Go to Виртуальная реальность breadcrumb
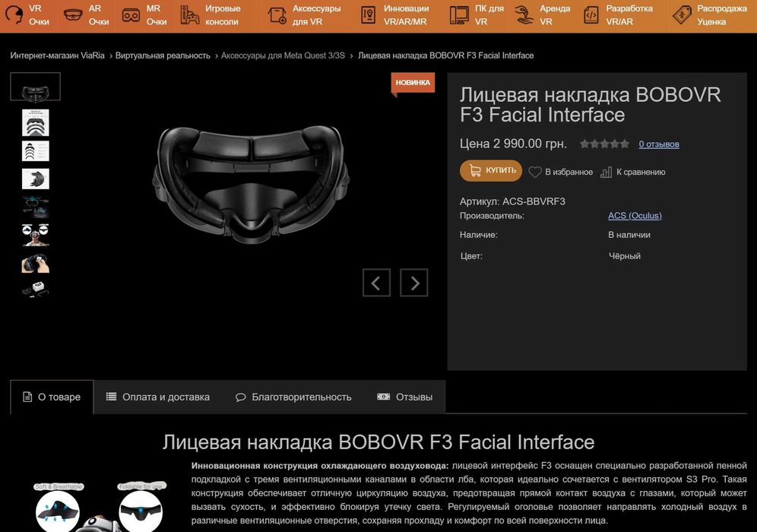The height and width of the screenshot is (532, 757). point(163,55)
